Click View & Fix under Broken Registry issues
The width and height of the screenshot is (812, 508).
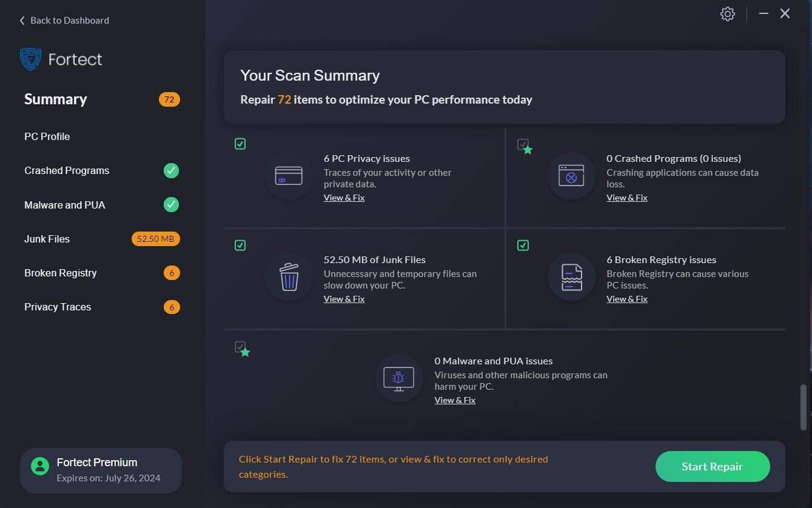(x=627, y=298)
